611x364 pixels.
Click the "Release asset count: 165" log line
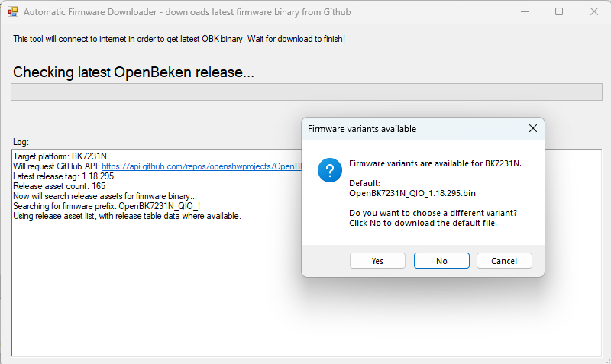[59, 186]
